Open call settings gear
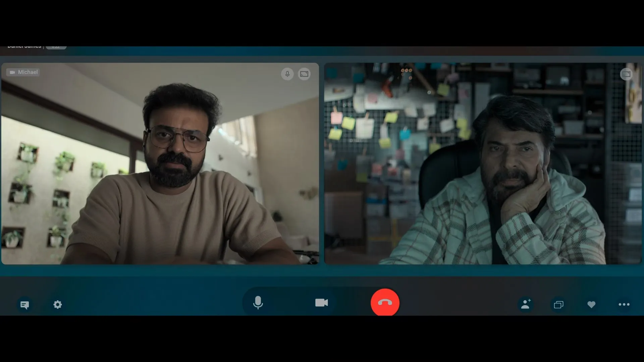This screenshot has height=362, width=644. tap(58, 305)
